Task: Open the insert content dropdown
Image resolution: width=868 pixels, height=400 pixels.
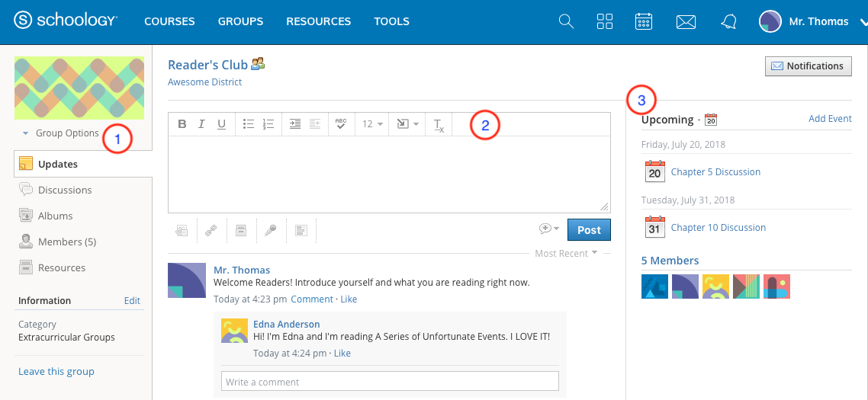Action: click(x=407, y=124)
